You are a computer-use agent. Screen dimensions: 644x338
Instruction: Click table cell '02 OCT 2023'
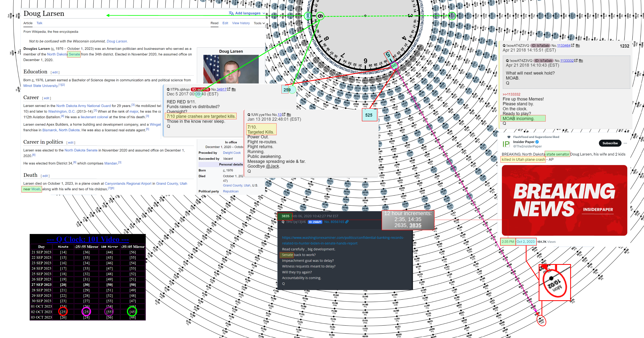pos(41,312)
